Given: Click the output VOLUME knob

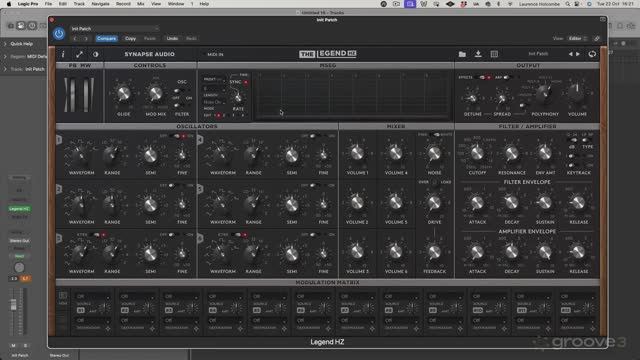Looking at the screenshot, I should (x=576, y=94).
